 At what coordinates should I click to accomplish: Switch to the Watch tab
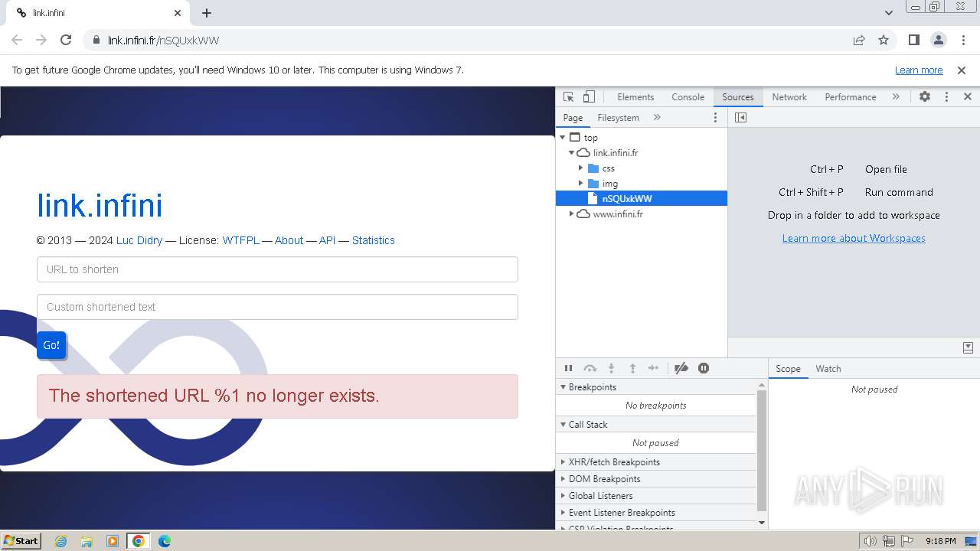point(828,369)
